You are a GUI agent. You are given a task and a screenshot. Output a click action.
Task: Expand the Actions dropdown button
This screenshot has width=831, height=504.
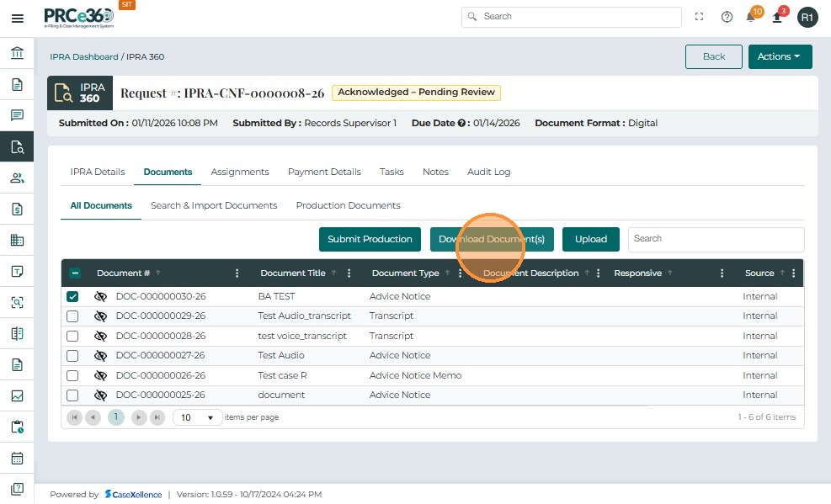click(x=780, y=56)
